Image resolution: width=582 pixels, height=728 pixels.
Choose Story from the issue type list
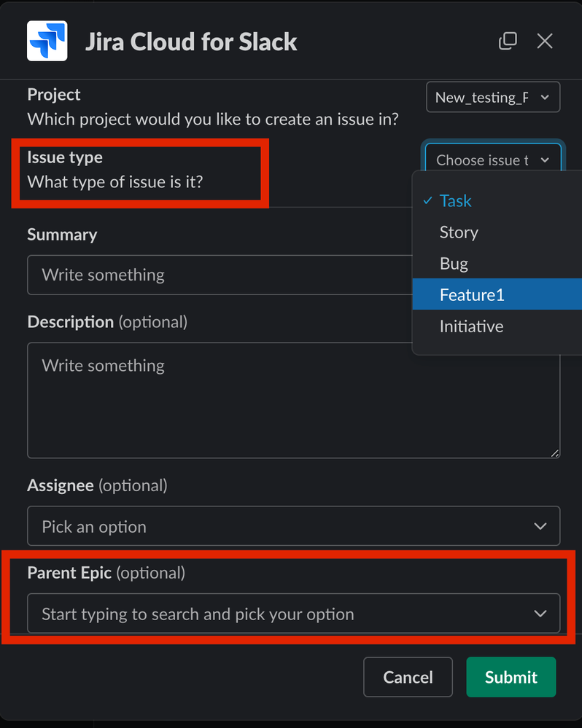459,232
